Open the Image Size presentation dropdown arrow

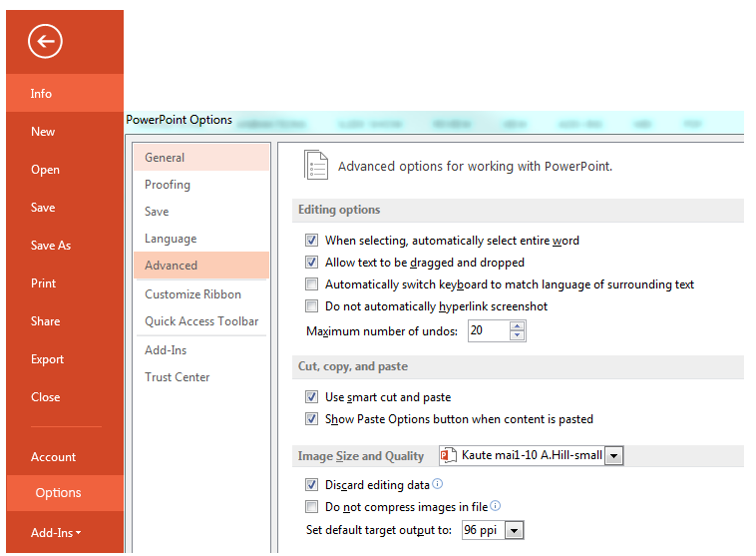pyautogui.click(x=613, y=455)
